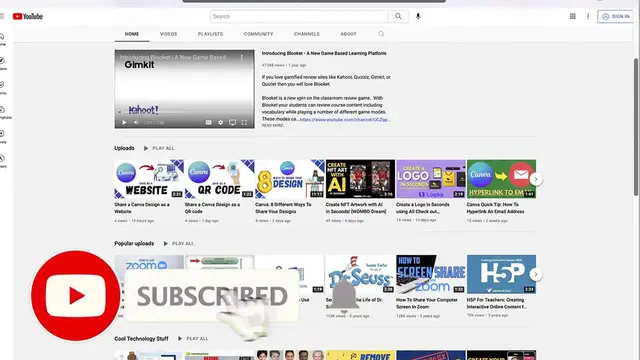Enter fullscreen on featured video
The image size is (640, 360).
pos(244,122)
